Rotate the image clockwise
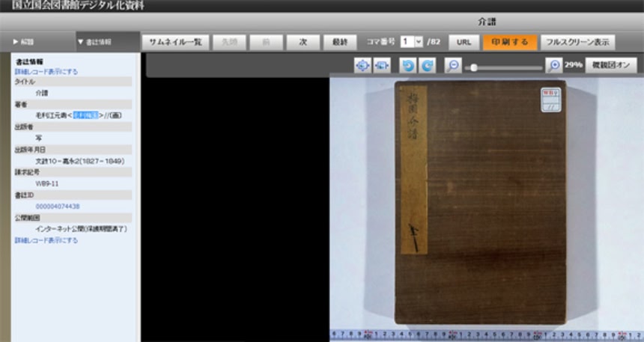 (427, 66)
